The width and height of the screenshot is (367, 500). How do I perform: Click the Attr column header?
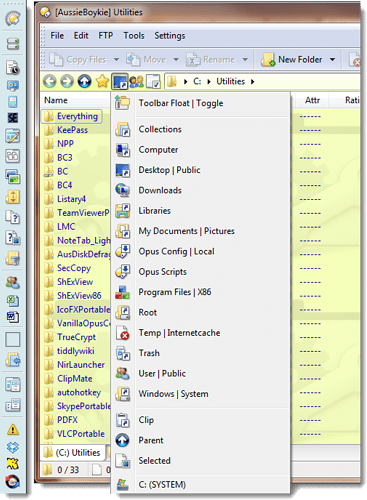pyautogui.click(x=312, y=100)
